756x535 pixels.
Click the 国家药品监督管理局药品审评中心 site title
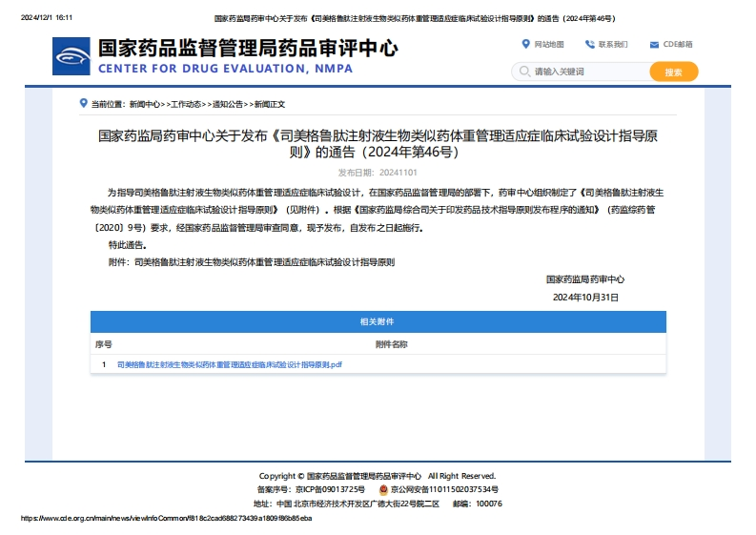click(248, 49)
